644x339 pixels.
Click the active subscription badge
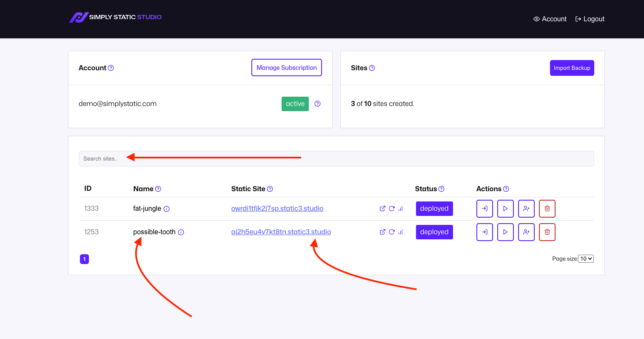(x=295, y=104)
